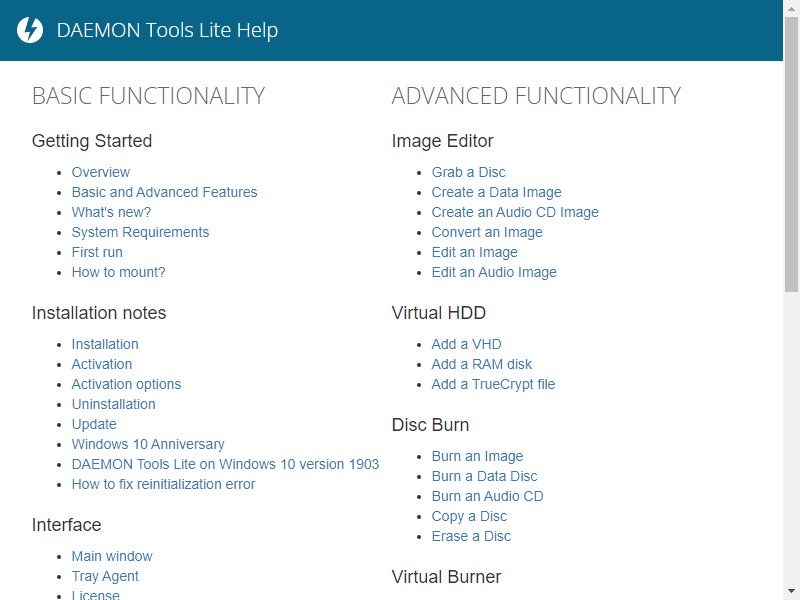Open DAEMON Tools Lite on Windows 10 version 1903
This screenshot has width=800, height=600.
pyautogui.click(x=226, y=464)
